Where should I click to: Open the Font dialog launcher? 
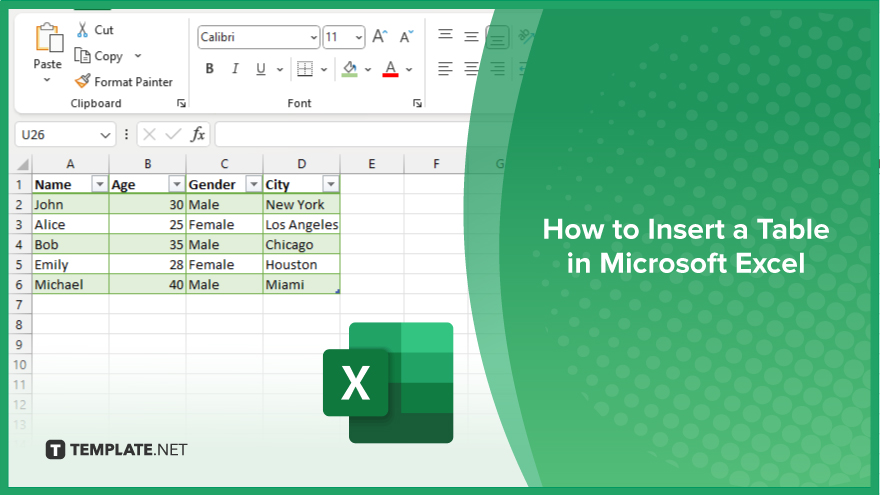tap(417, 103)
